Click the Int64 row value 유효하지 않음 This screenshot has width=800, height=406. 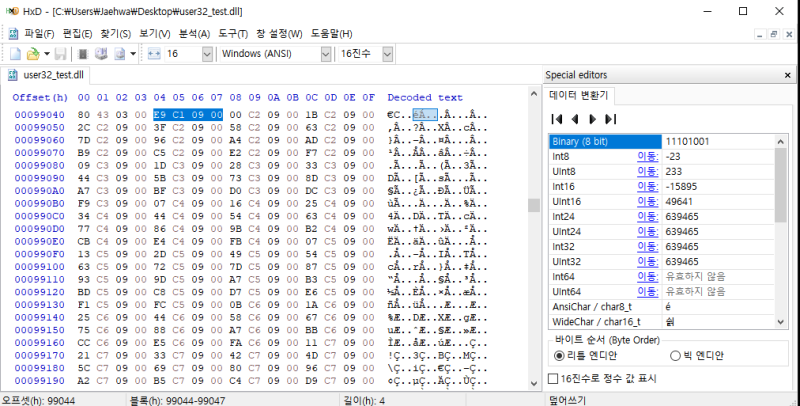pyautogui.click(x=695, y=276)
